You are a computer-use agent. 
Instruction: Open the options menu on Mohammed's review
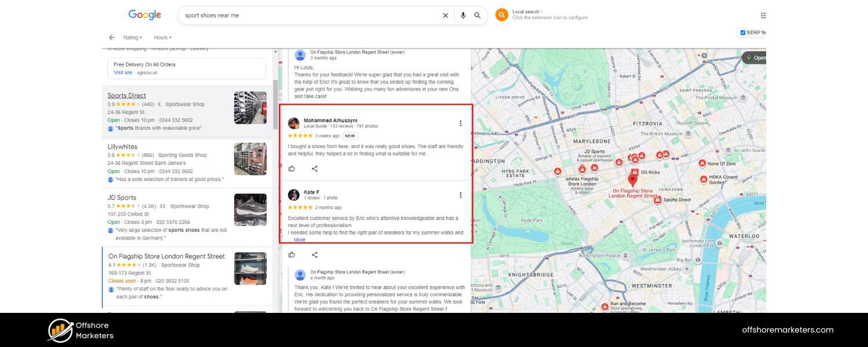point(461,123)
